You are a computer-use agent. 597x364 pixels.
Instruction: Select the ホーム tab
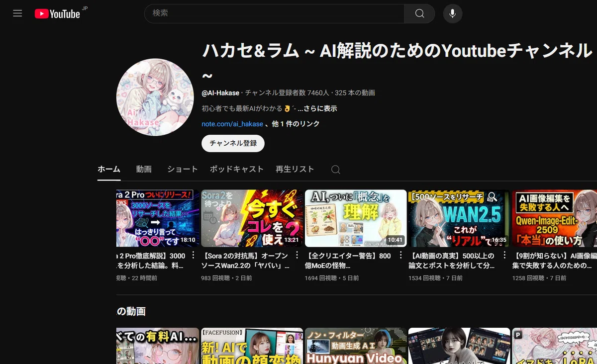(109, 169)
